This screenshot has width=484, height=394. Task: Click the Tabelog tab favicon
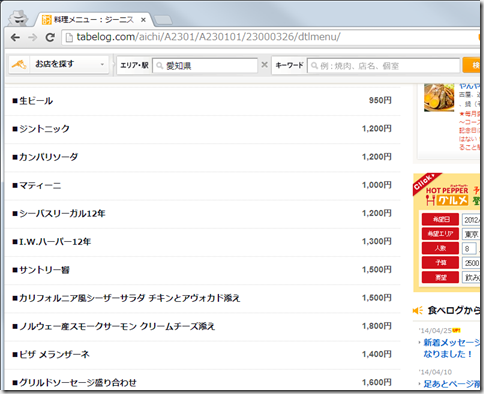tap(46, 20)
